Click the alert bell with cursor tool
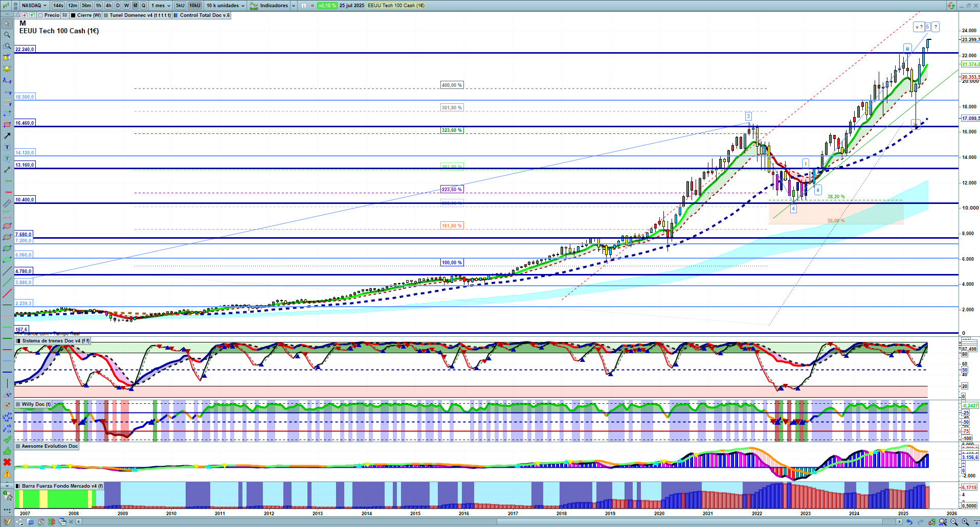This screenshot has width=980, height=527. click(7, 57)
